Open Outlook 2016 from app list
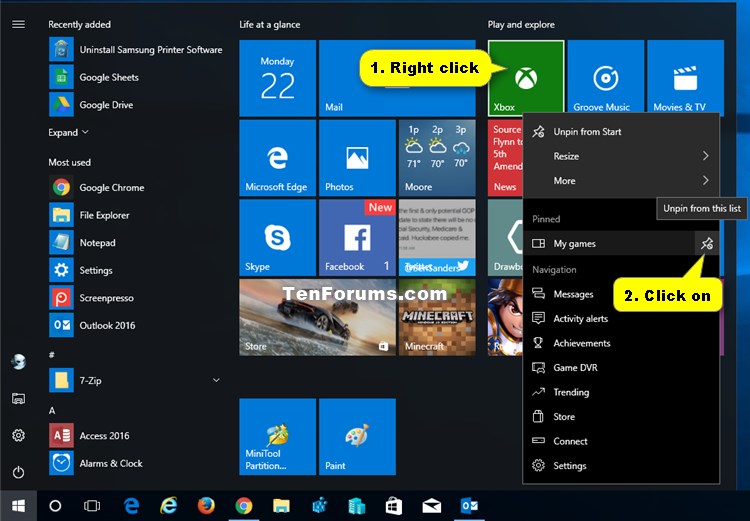 (x=136, y=325)
